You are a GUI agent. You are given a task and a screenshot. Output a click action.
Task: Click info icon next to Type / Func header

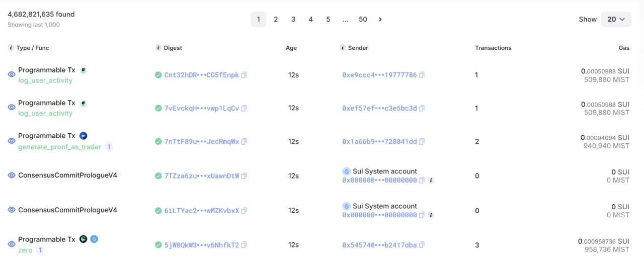(11, 48)
